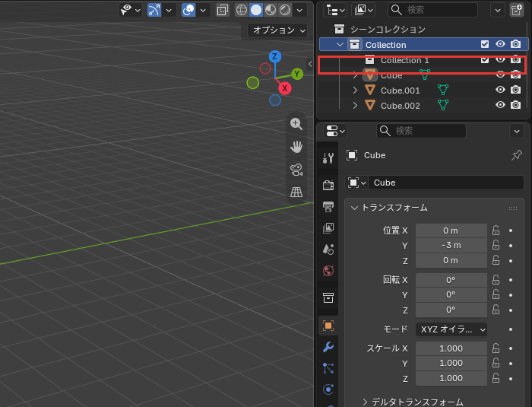Open overlay settings dropdown arrow
This screenshot has width=532, height=407.
203,10
